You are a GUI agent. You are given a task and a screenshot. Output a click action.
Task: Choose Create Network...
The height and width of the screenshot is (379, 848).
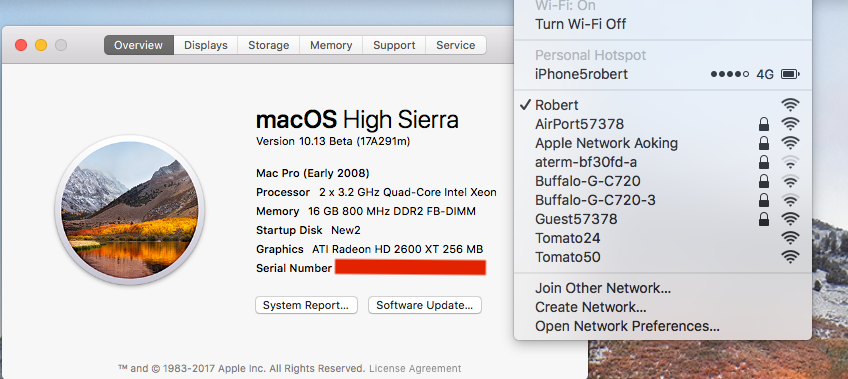click(662, 307)
